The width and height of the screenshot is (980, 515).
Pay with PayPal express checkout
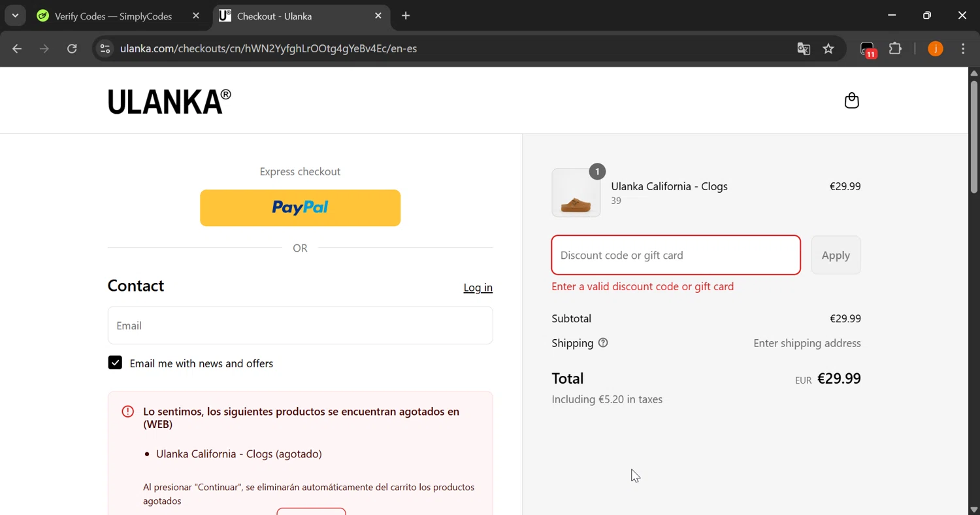tap(300, 208)
